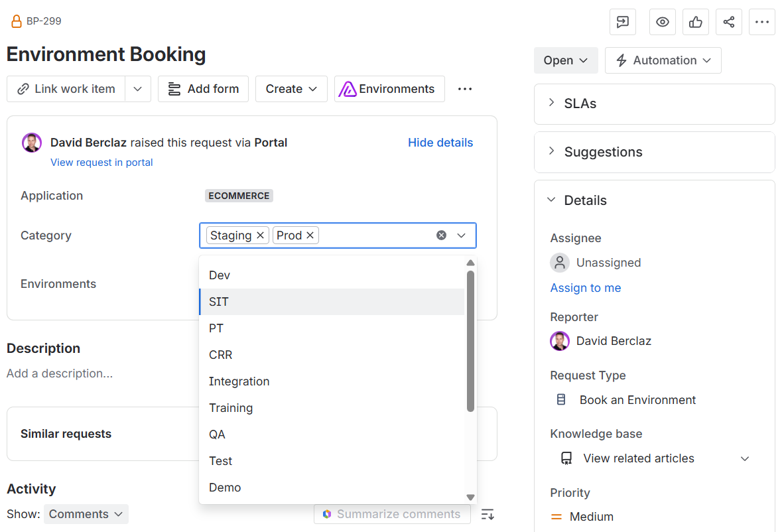Screen dimensions: 784x532
Task: Click the Similar requests heading
Action: click(x=66, y=434)
